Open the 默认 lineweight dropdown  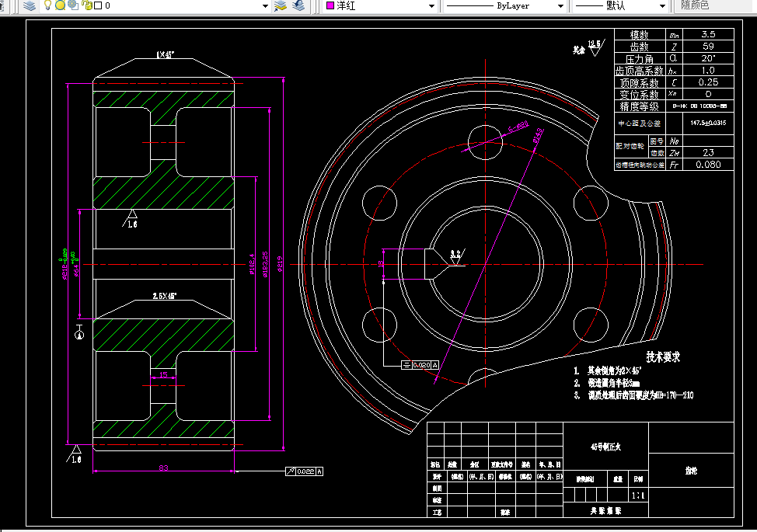pos(663,5)
